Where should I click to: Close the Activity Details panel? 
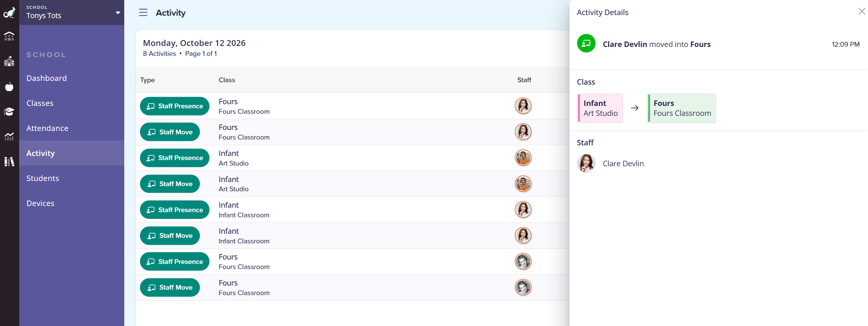pyautogui.click(x=861, y=12)
